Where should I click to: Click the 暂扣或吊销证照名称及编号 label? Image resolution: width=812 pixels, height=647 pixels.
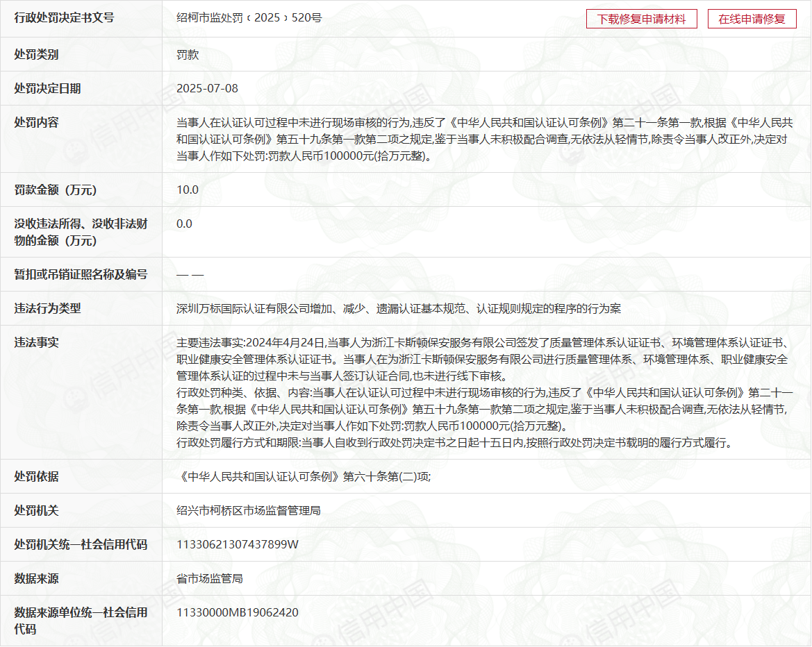(81, 274)
